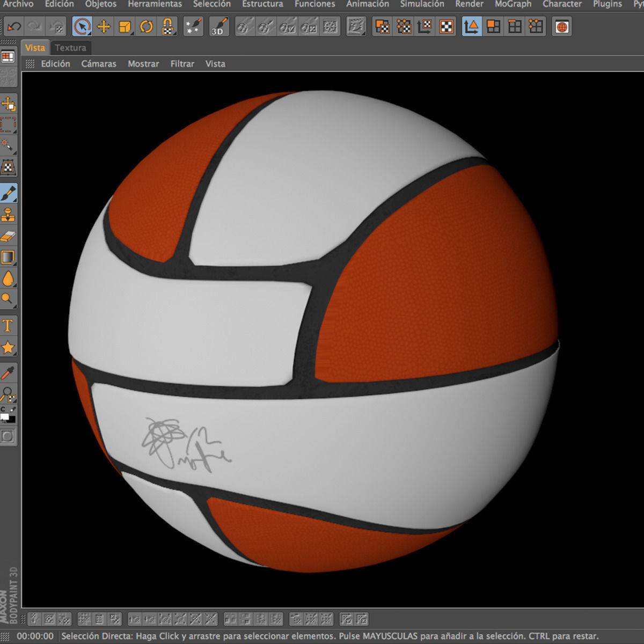Screen dimensions: 644x644
Task: Click the padlock checkerboard icon
Action: (x=168, y=26)
